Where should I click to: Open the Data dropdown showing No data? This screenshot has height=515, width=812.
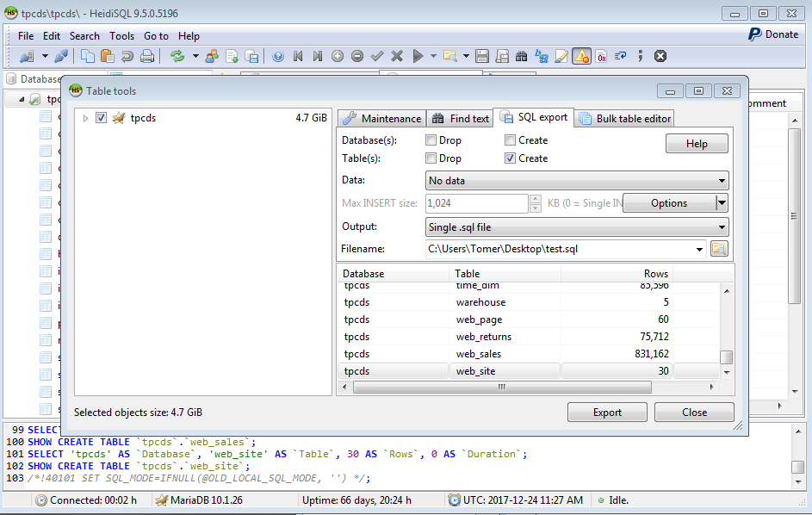click(576, 180)
